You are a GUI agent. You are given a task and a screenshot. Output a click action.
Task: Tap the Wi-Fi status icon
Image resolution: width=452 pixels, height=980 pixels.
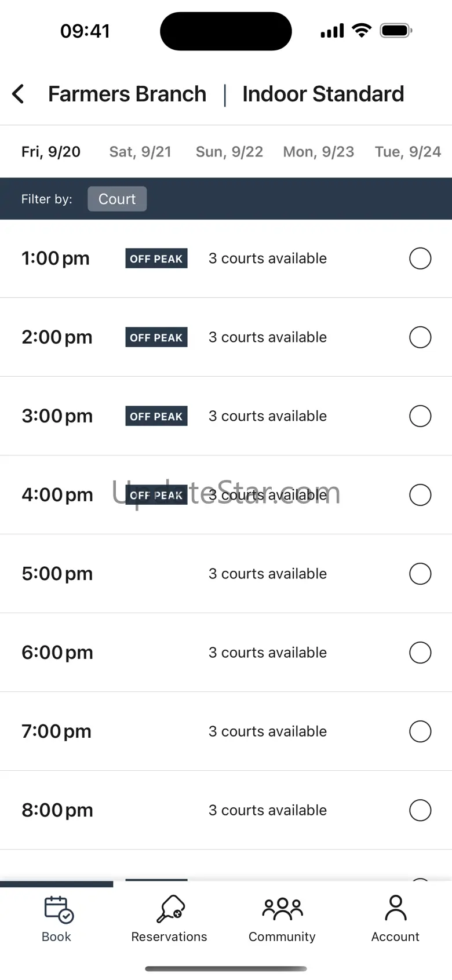(362, 31)
